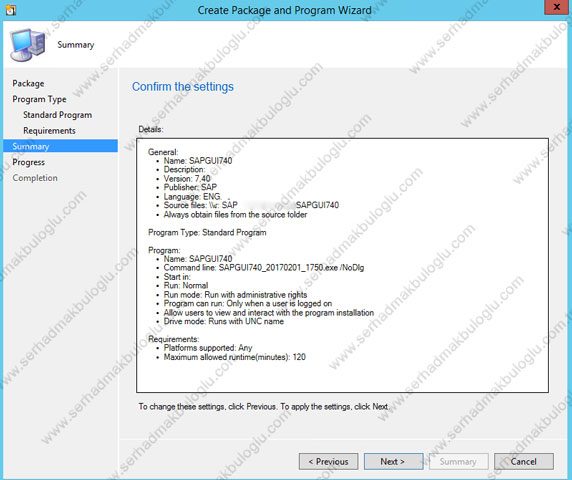This screenshot has width=572, height=480.
Task: Select the Progress step
Action: (28, 162)
